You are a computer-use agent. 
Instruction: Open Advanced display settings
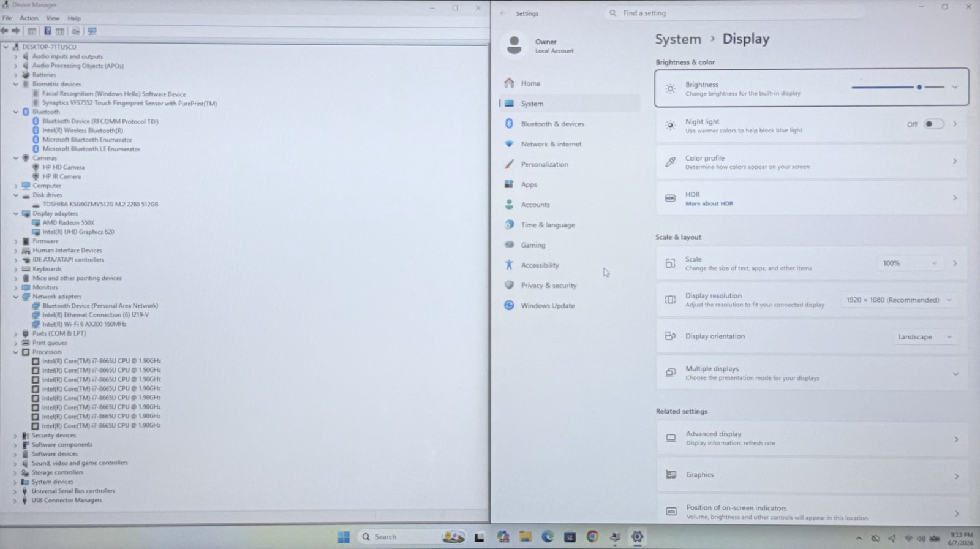(x=812, y=438)
